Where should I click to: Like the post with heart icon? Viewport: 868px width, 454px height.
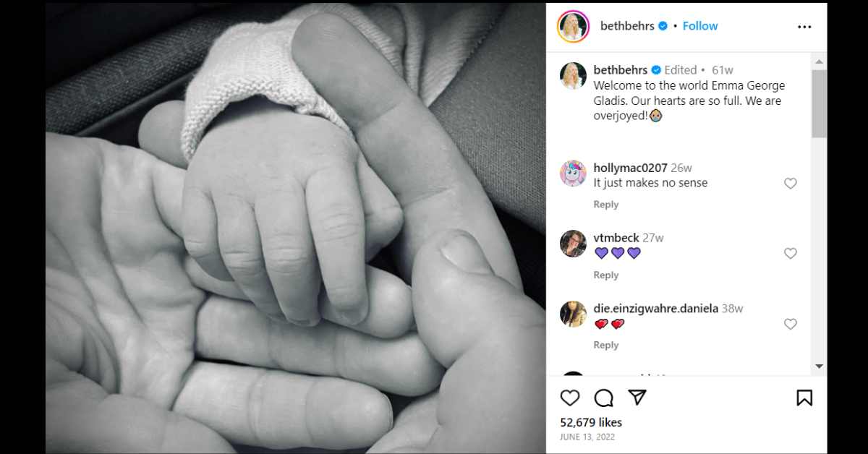tap(570, 398)
